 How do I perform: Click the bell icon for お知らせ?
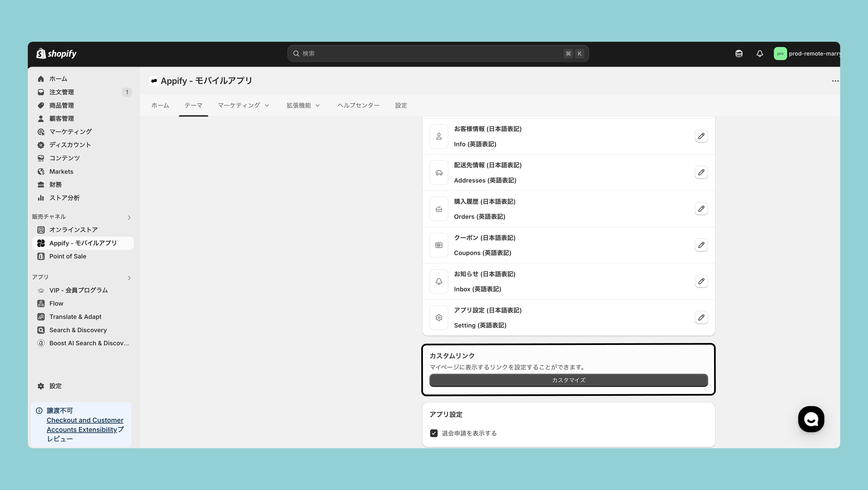(x=439, y=281)
